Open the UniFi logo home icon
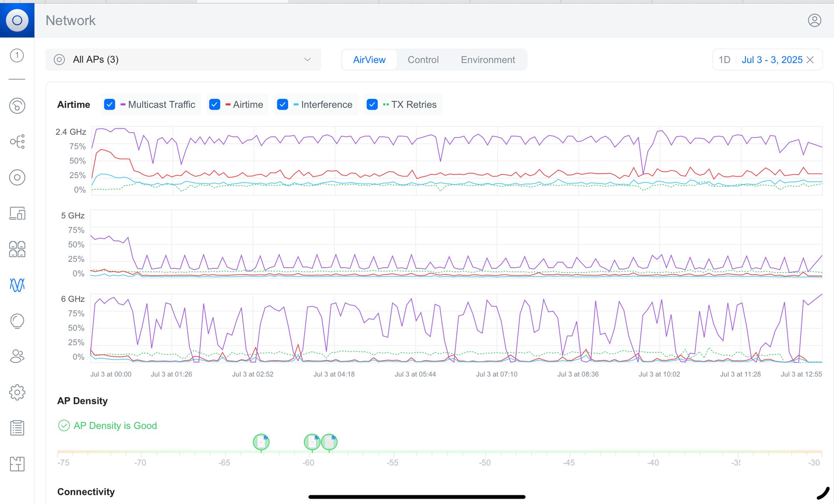834x504 pixels. [17, 20]
